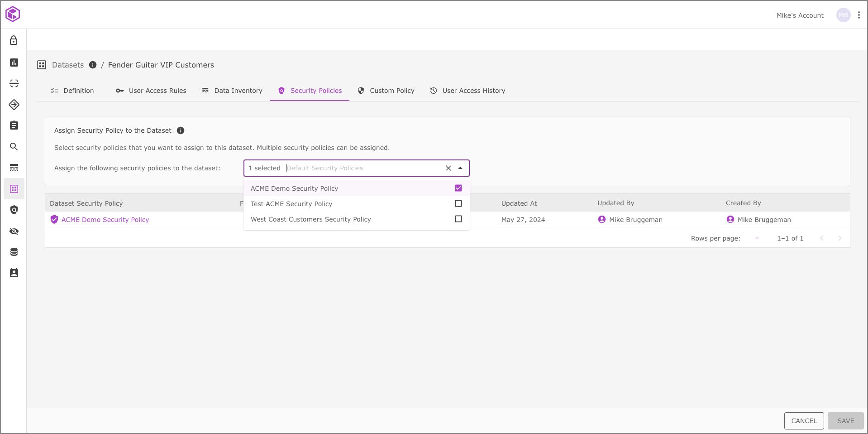Click the Dataset Security Policy column header

click(x=86, y=203)
